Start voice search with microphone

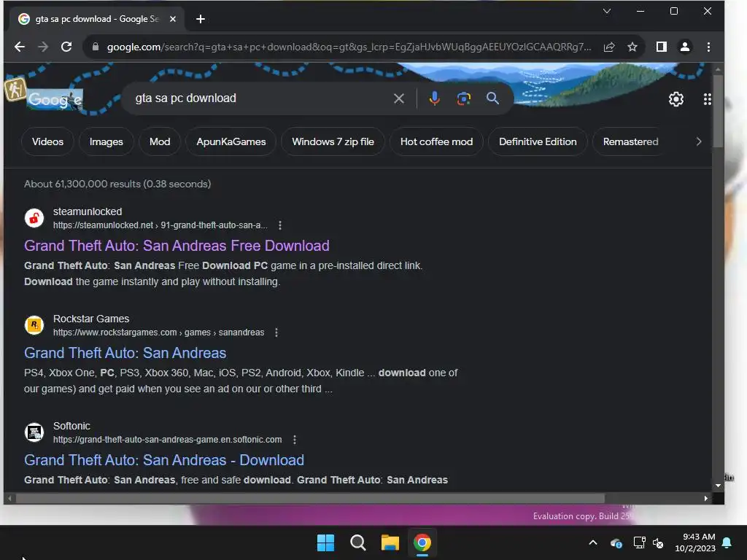click(434, 98)
